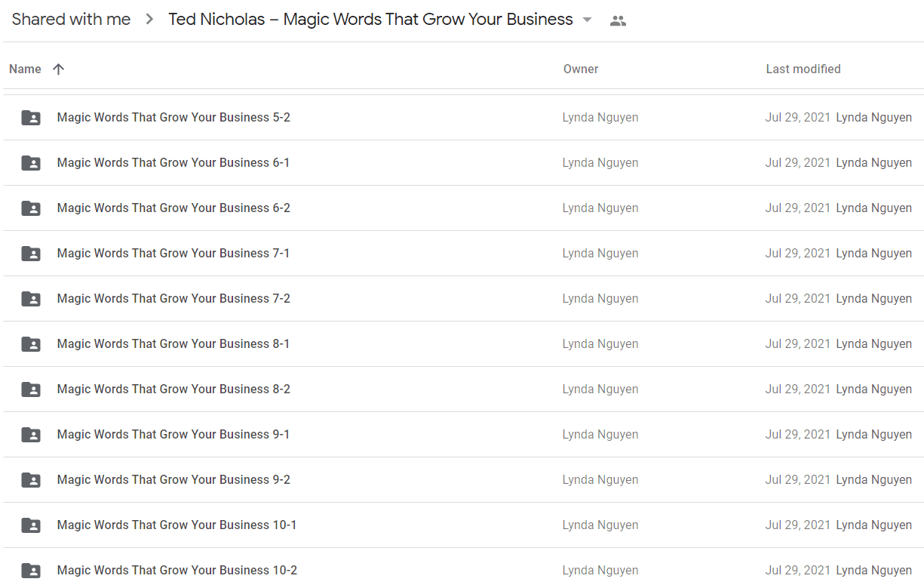Click the breadcrumb chevron separator after Shared with me
The height and width of the screenshot is (588, 924).
[149, 20]
